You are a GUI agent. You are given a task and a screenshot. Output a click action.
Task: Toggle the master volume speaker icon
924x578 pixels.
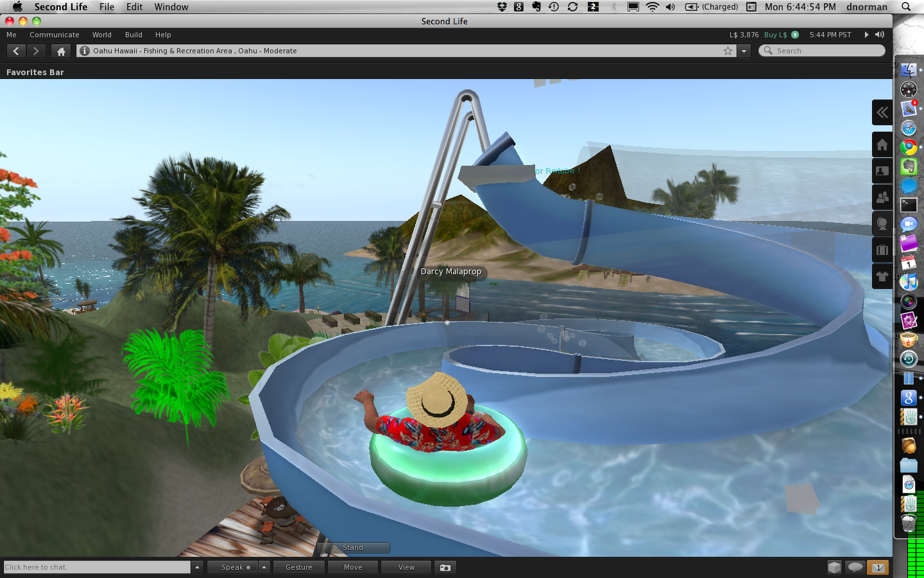tap(880, 35)
